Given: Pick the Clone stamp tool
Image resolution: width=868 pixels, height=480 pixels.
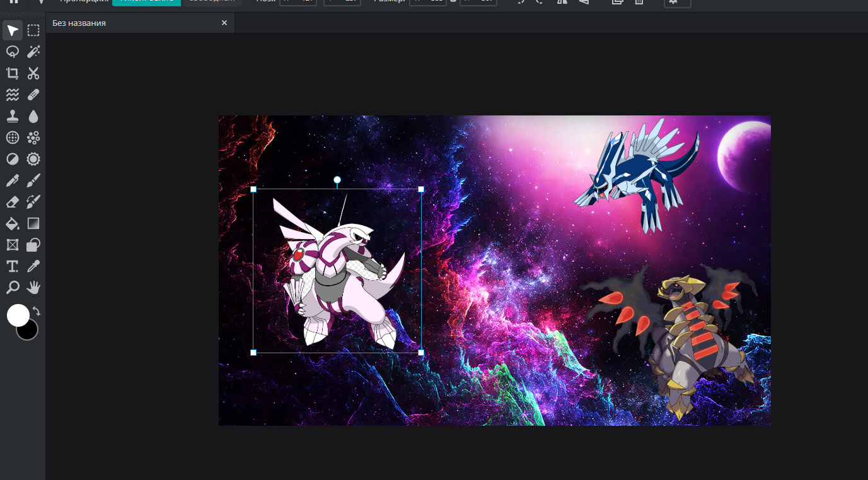Looking at the screenshot, I should coord(13,116).
